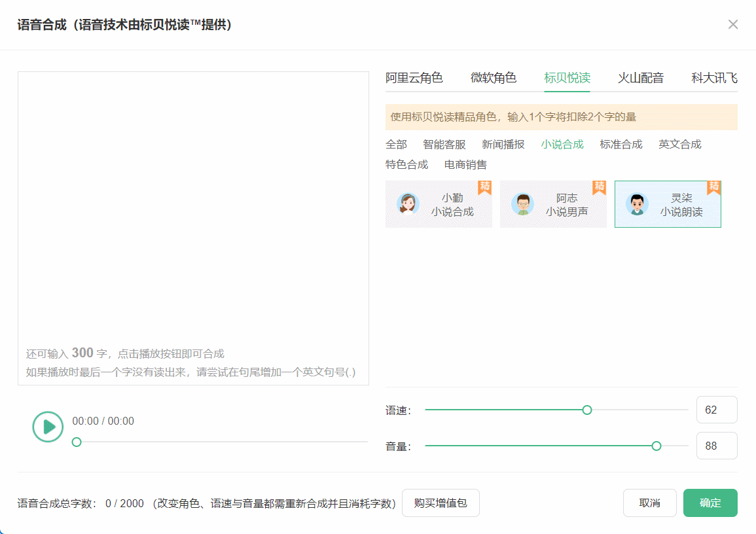Choose the 灵柒 小说朗读 voice card
Screen dimensions: 756x534
pyautogui.click(x=668, y=204)
